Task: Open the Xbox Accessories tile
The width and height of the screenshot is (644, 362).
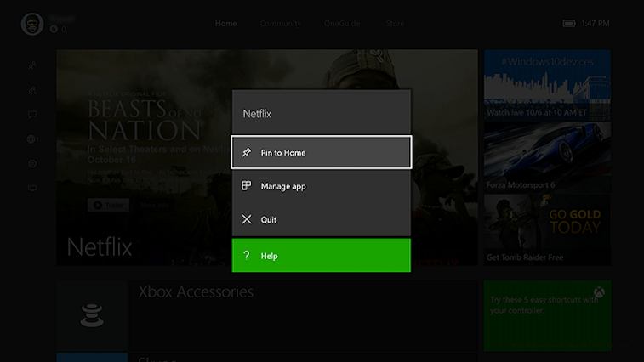Action: (x=266, y=315)
